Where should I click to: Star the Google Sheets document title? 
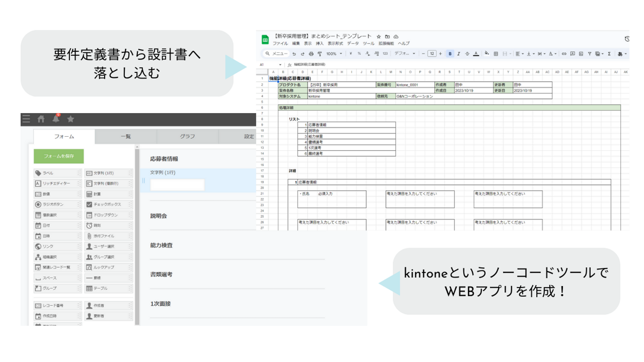tap(378, 37)
